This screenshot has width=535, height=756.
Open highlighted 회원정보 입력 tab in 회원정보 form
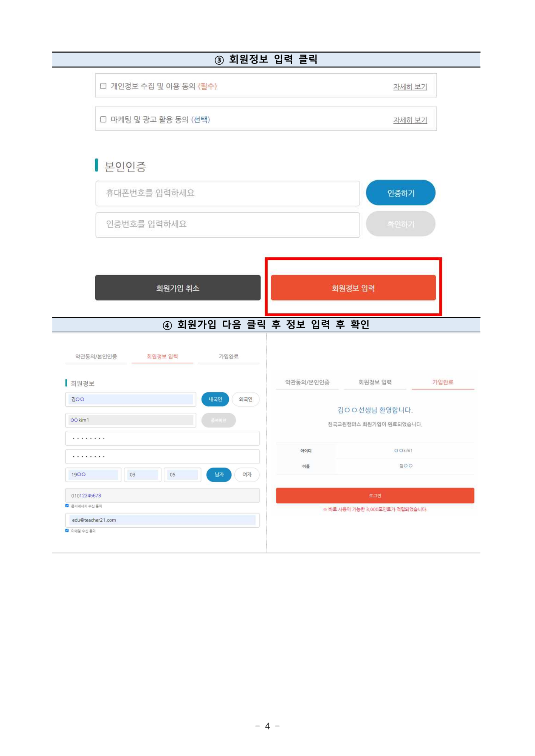coord(162,356)
